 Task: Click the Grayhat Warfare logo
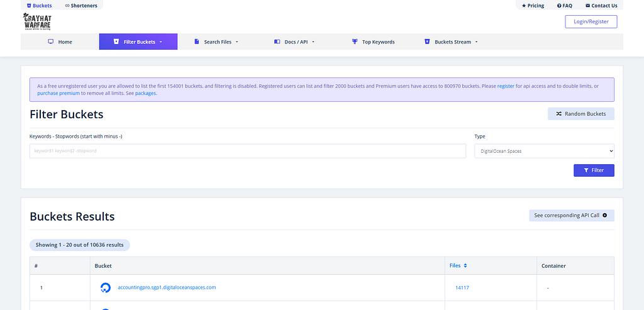pyautogui.click(x=37, y=21)
